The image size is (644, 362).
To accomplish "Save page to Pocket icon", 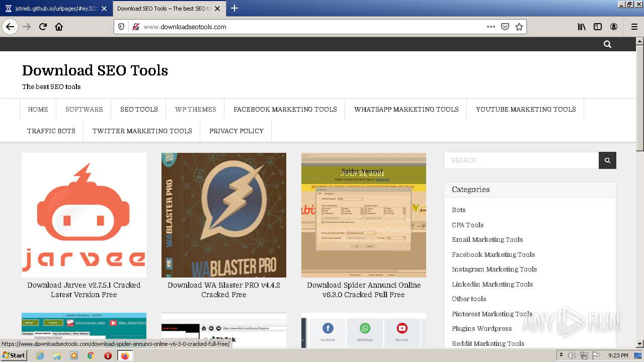I will click(505, 27).
